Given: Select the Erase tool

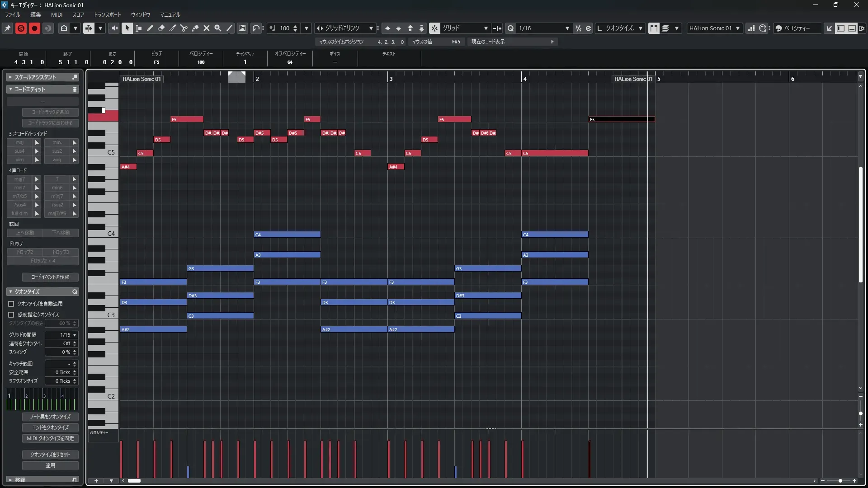Looking at the screenshot, I should tap(161, 28).
